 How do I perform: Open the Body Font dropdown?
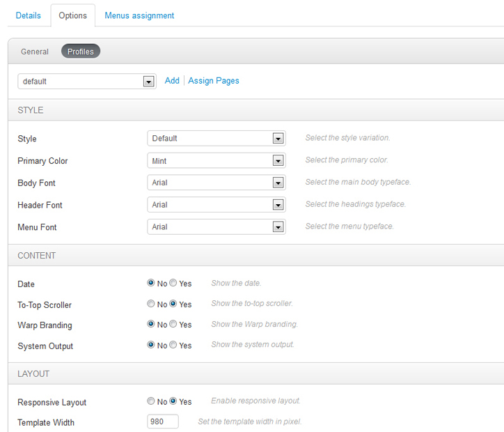pyautogui.click(x=216, y=183)
